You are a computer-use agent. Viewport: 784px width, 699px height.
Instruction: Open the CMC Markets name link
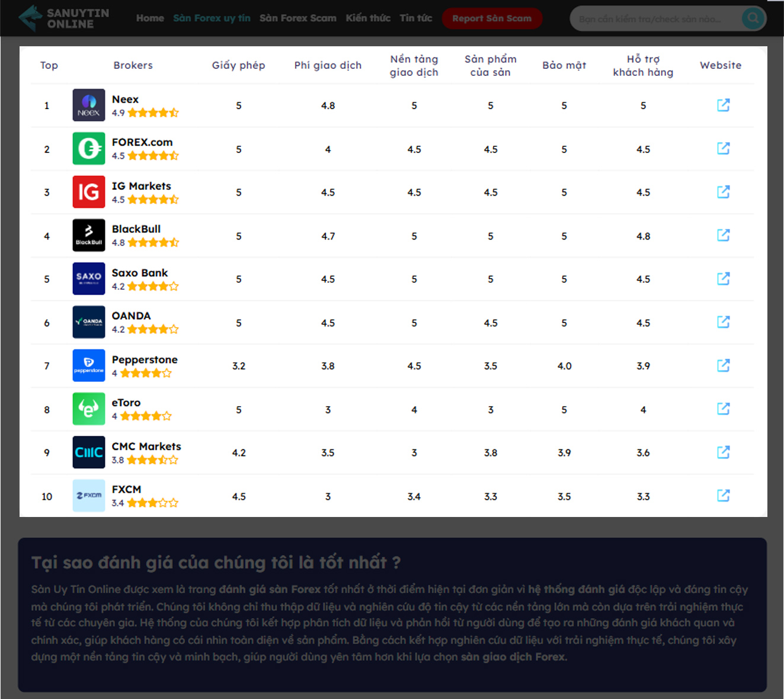pyautogui.click(x=146, y=446)
